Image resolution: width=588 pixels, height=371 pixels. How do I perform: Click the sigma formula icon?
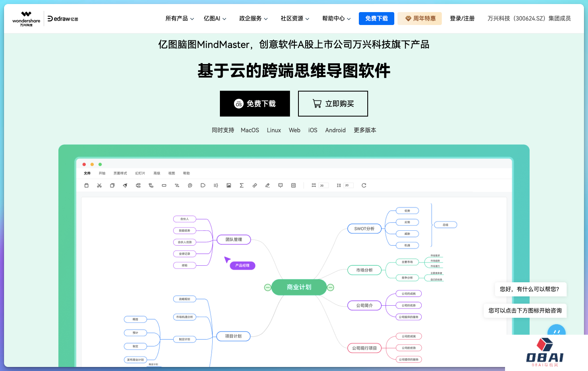click(x=242, y=185)
